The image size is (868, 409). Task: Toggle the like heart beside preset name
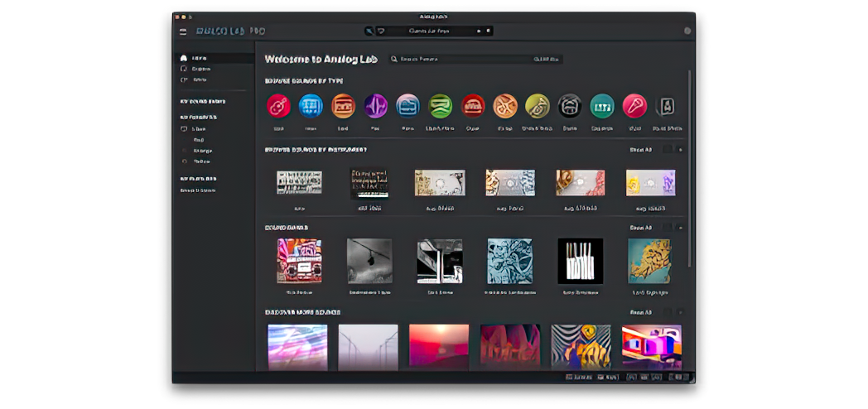click(x=381, y=31)
